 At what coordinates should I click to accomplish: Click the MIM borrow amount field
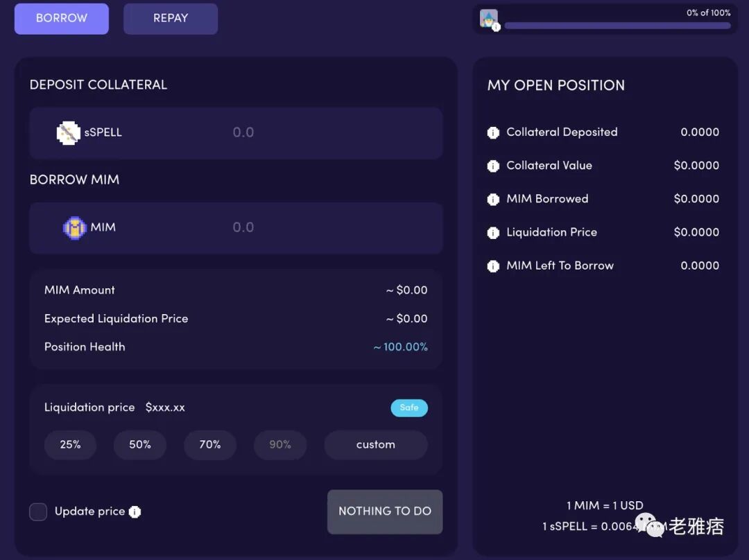pos(236,228)
